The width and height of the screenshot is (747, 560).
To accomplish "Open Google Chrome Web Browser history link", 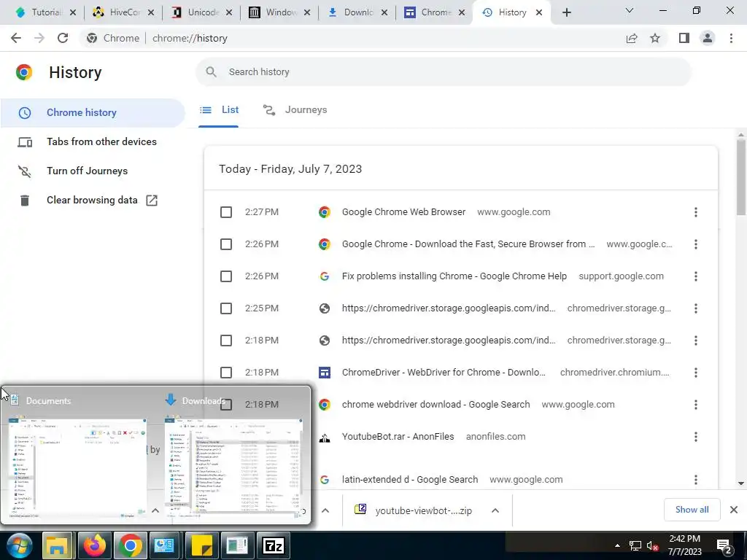I will 403,212.
